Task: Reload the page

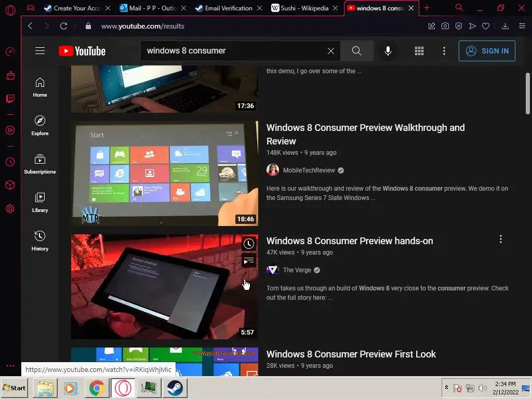Action: [x=63, y=26]
